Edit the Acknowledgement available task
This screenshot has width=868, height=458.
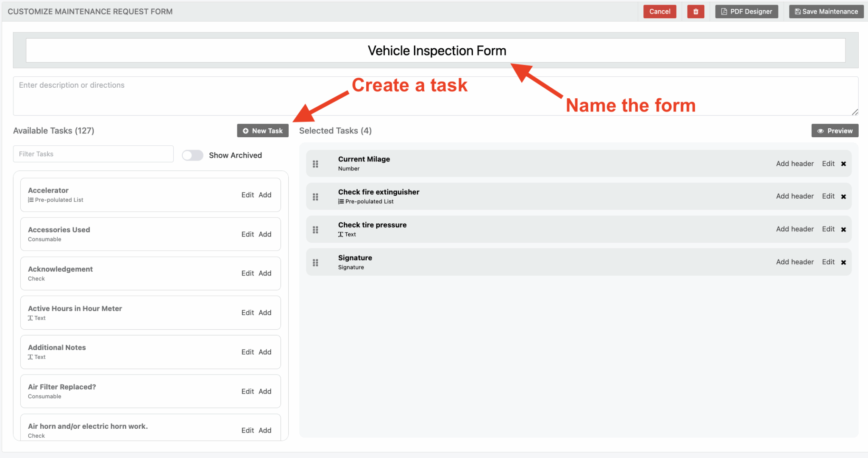(x=248, y=273)
